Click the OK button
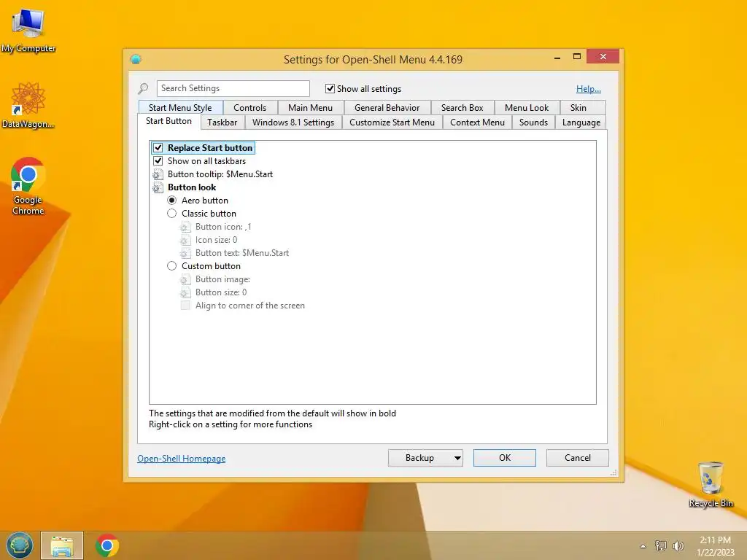Screen dimensions: 747x560 (x=505, y=458)
